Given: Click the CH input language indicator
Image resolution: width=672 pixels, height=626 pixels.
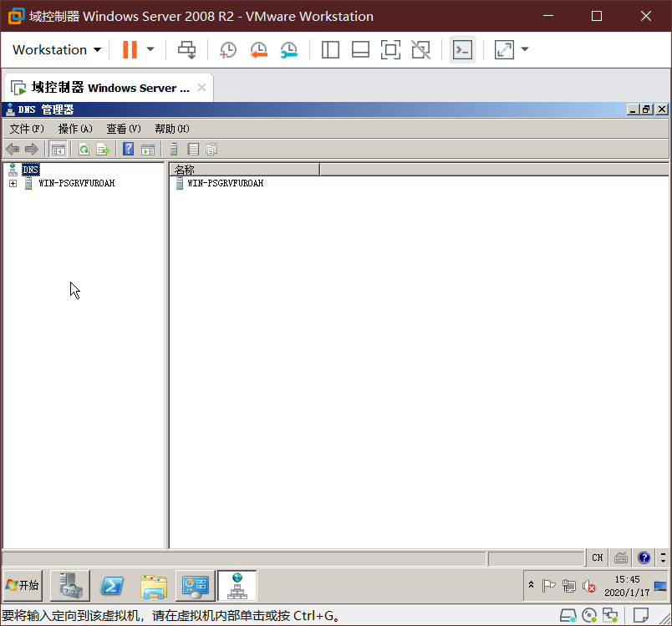Looking at the screenshot, I should click(597, 557).
